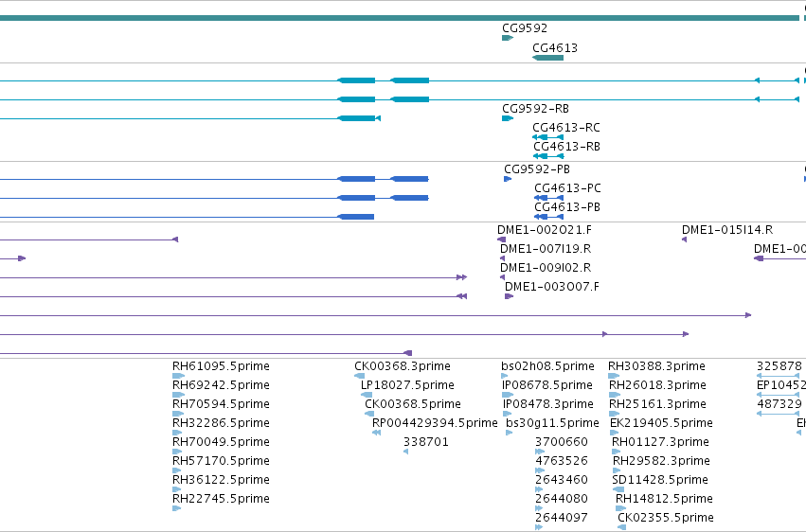The height and width of the screenshot is (532, 806).
Task: Select EST RH36122.5prime
Action: [221, 481]
